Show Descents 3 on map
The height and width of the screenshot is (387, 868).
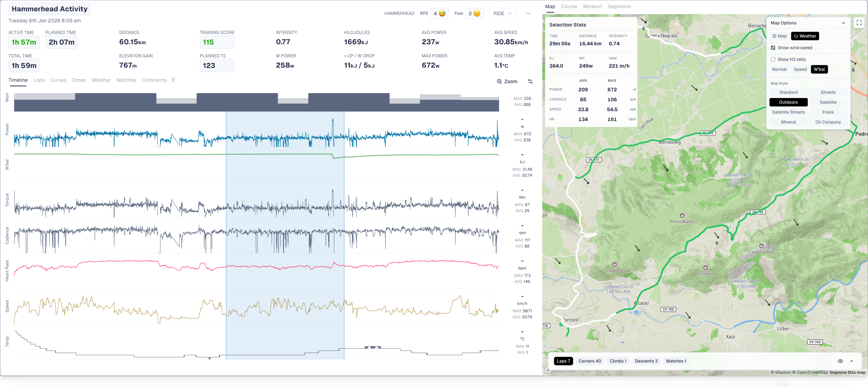coord(646,361)
